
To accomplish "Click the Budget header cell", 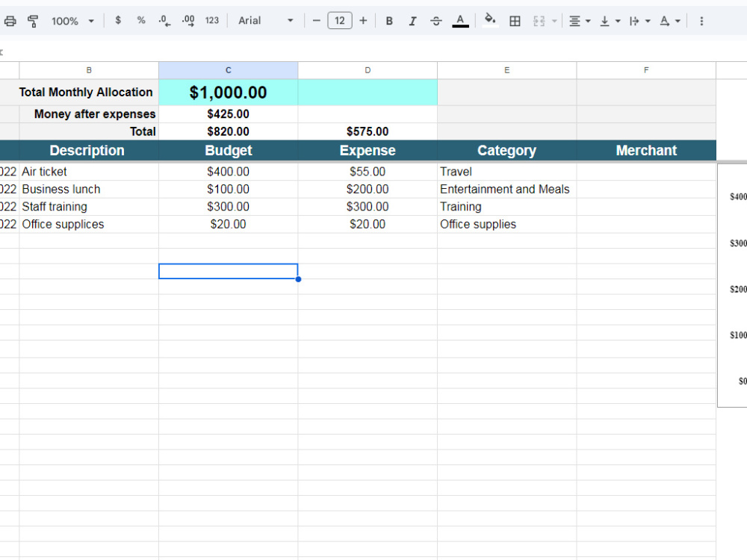I will (228, 151).
